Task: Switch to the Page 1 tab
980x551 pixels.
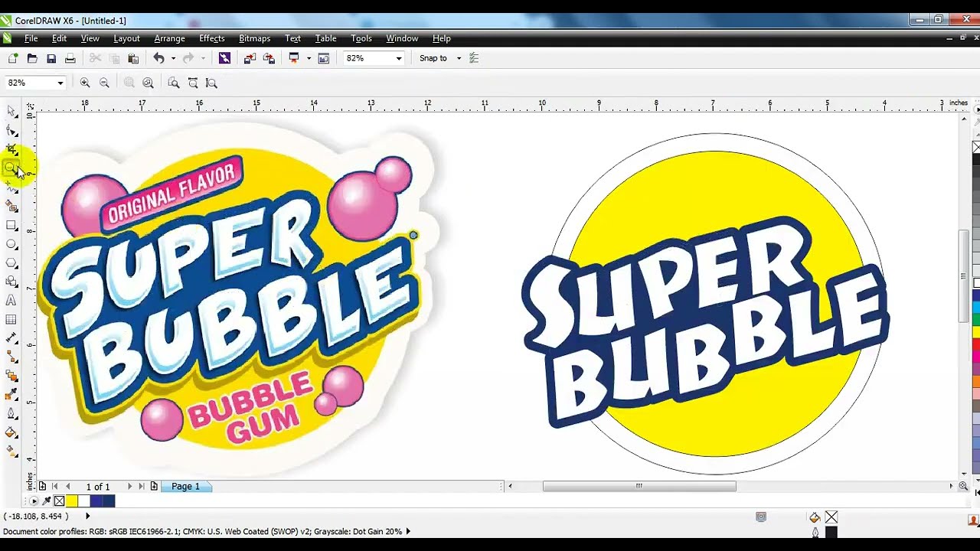Action: click(x=185, y=487)
